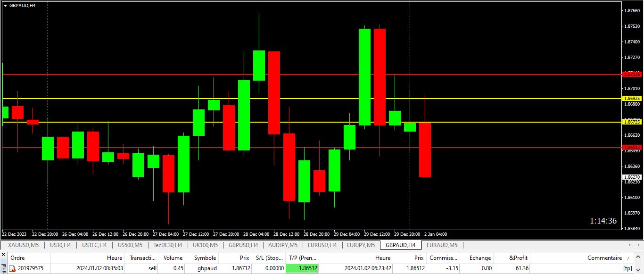Show the EURUSD,H4 chart tab
Image resolution: width=644 pixels, height=274 pixels.
[322, 245]
